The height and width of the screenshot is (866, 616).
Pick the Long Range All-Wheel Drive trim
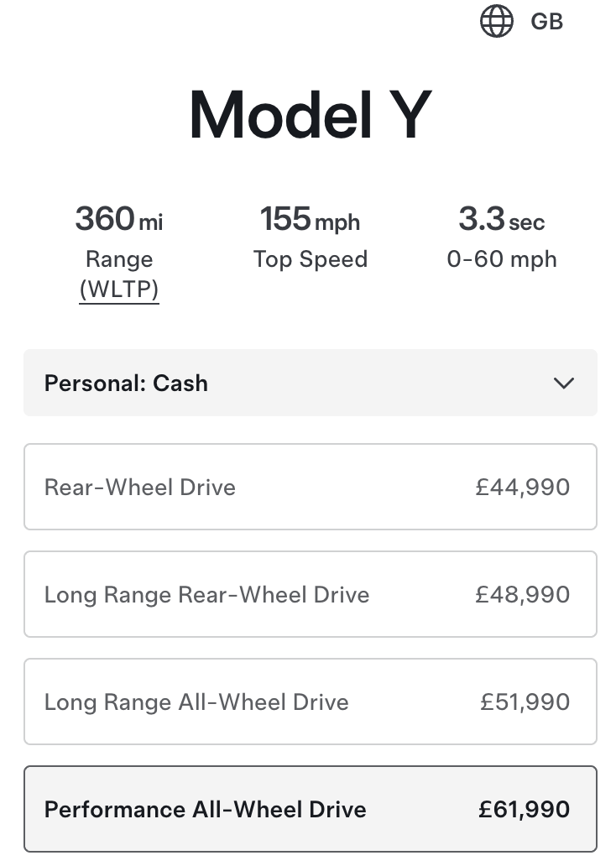(x=196, y=702)
